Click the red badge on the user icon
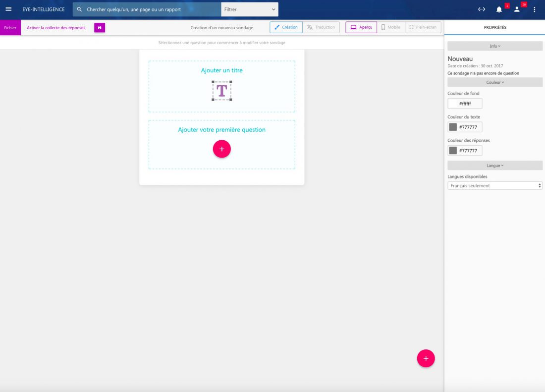This screenshot has height=392, width=545. coord(524,4)
